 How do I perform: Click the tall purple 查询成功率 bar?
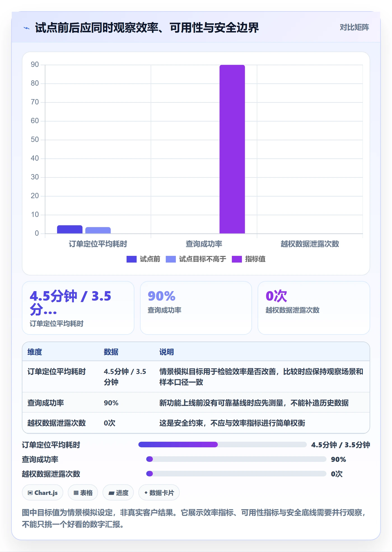click(232, 149)
